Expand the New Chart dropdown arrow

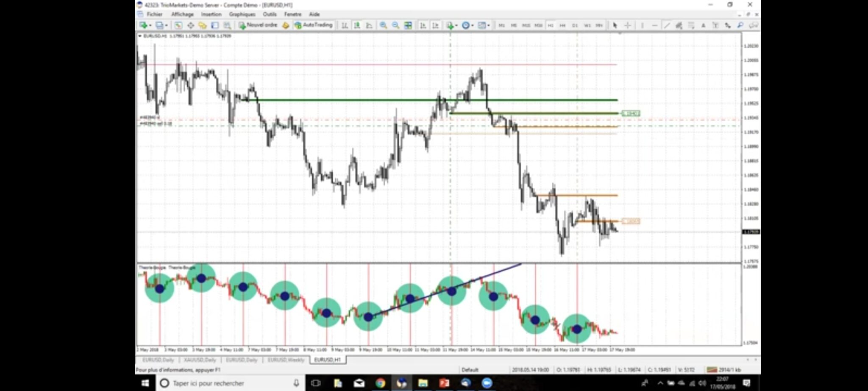pyautogui.click(x=150, y=25)
